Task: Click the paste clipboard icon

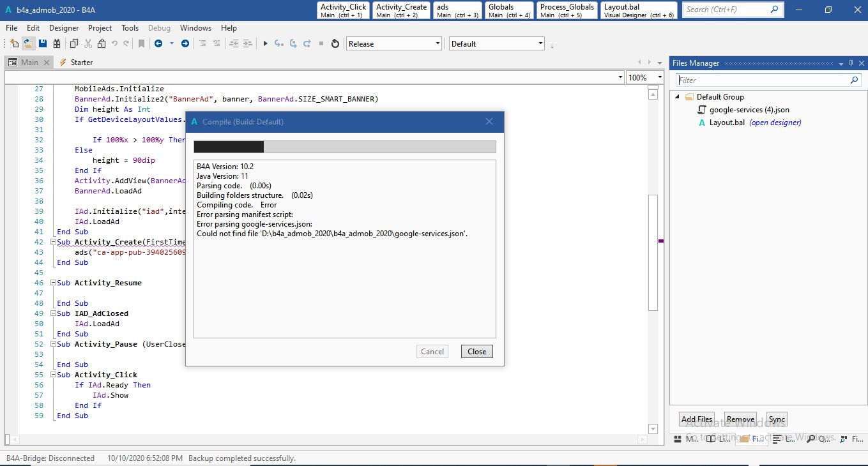Action: tap(102, 43)
